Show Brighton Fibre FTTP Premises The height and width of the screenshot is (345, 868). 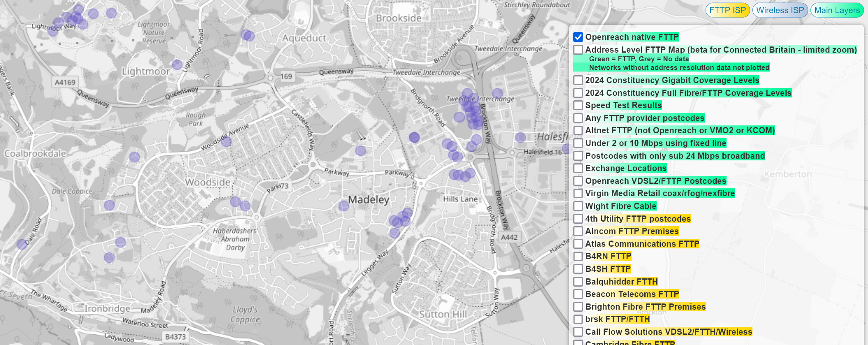pos(578,307)
